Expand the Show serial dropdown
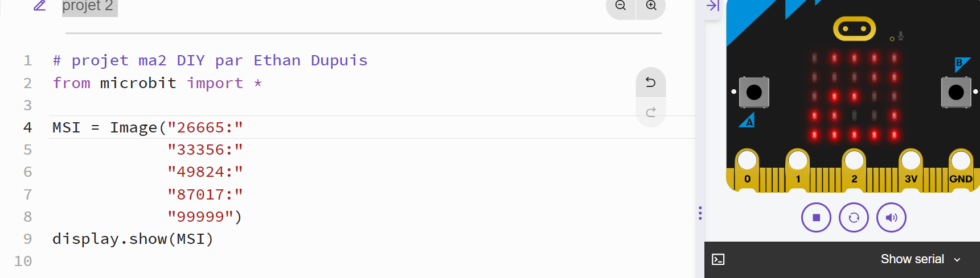 point(920,259)
